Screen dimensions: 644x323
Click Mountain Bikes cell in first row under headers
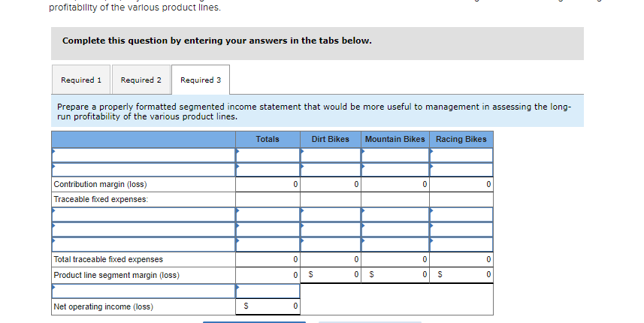tap(395, 155)
